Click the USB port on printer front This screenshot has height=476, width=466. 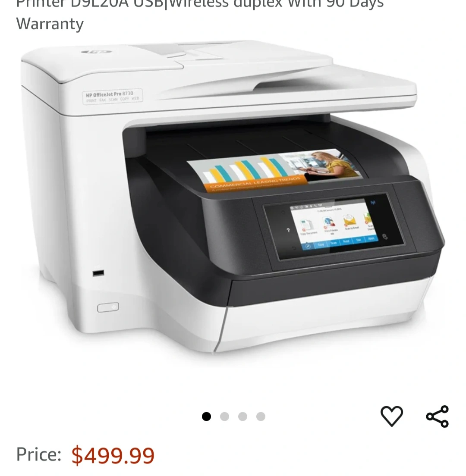coord(98,273)
